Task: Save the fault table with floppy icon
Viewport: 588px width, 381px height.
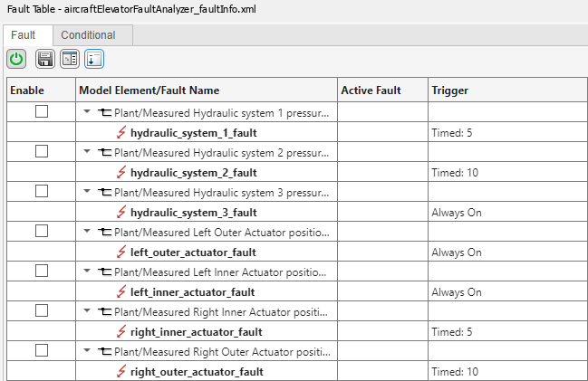Action: pos(44,60)
